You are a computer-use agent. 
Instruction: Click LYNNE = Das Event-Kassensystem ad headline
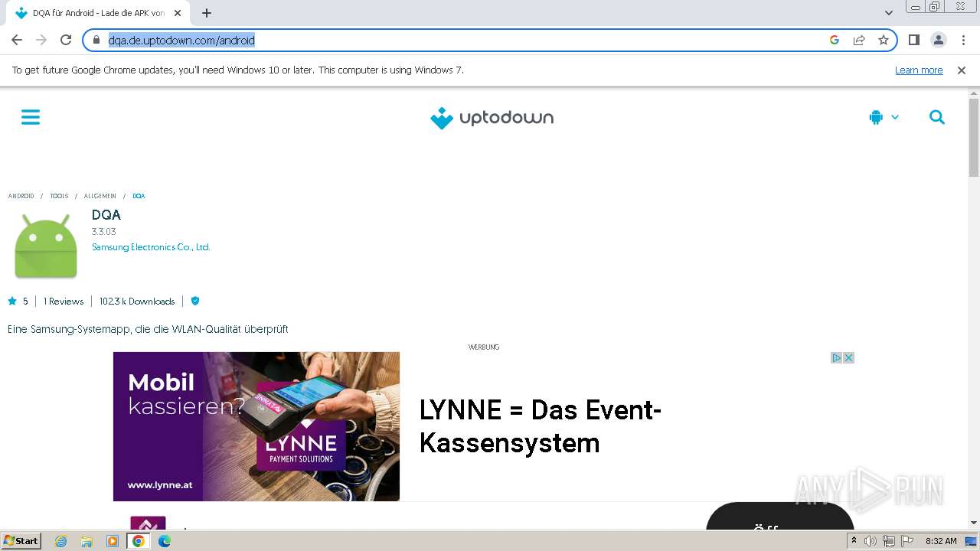(541, 426)
